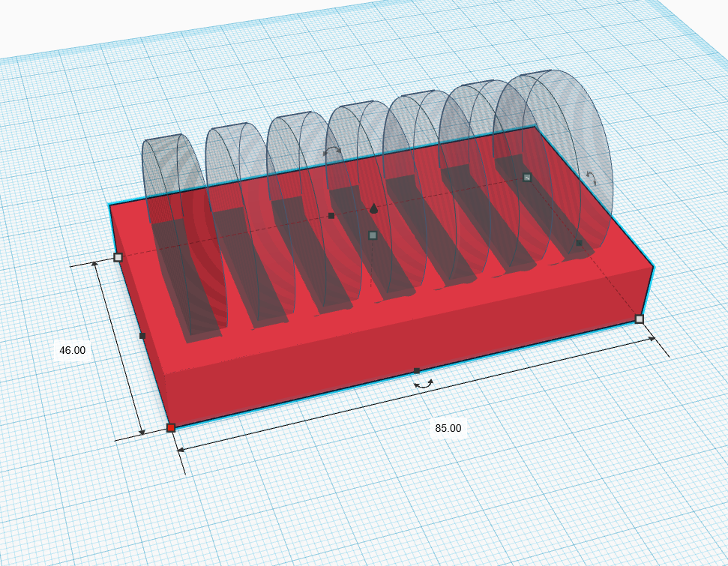
Task: Click the black midpoint handle on the front 85.00 edge
Action: click(416, 370)
